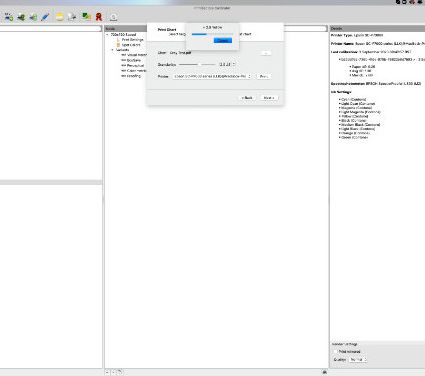Select the Colorimetric variant in the tree
Image resolution: width=425 pixels, height=376 pixels.
(x=136, y=71)
